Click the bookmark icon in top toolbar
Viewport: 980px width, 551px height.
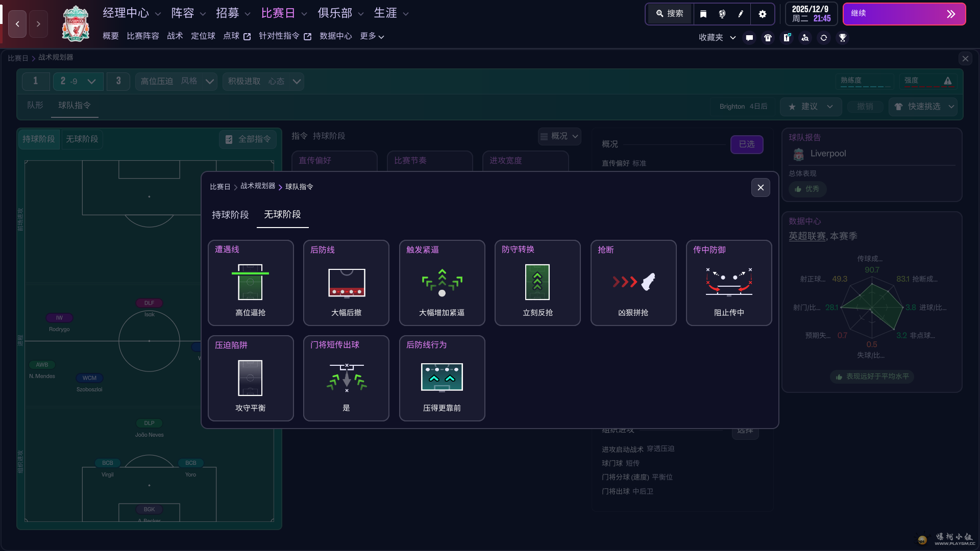point(703,14)
